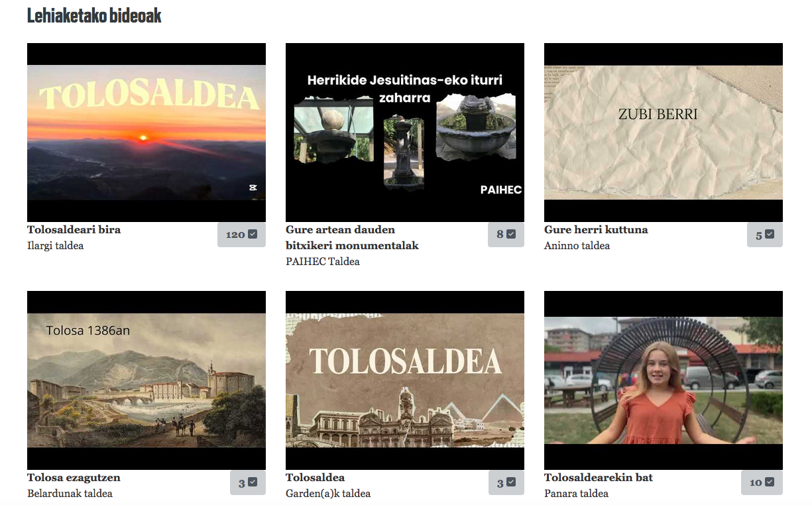812x505 pixels.
Task: Open the sunset TOLOSALDEA video thumbnail
Action: pos(146,133)
